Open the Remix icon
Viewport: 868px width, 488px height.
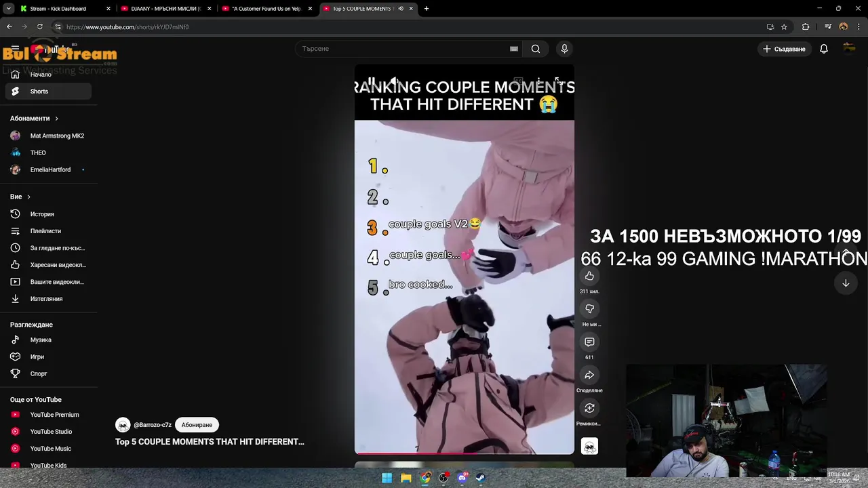[x=589, y=408]
